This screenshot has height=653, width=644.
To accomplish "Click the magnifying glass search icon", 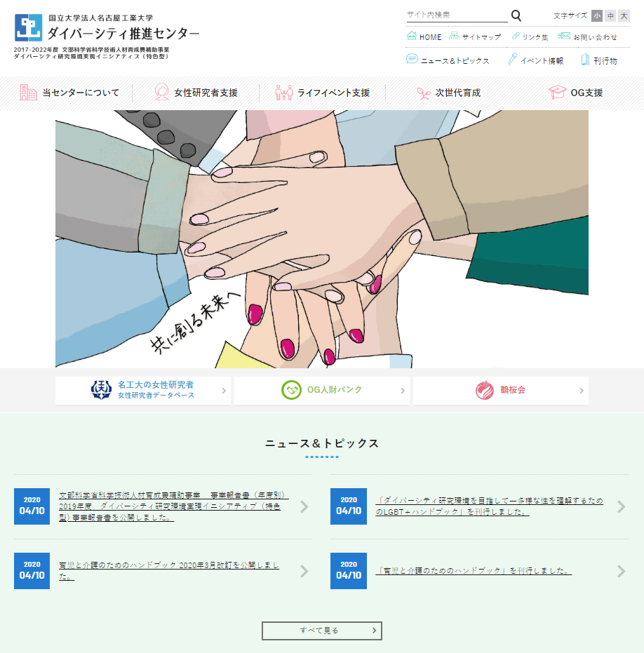I will point(516,15).
